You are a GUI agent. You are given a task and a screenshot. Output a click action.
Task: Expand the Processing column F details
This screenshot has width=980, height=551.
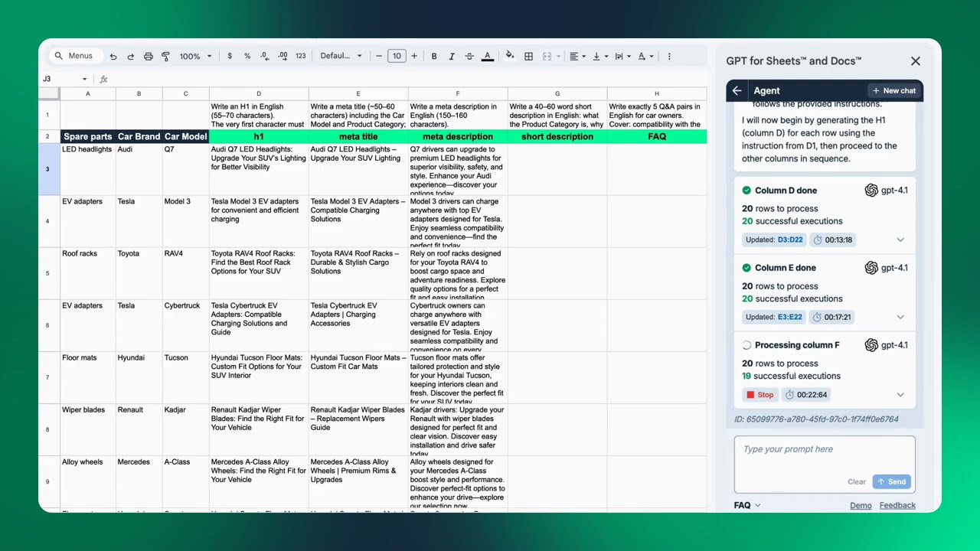[900, 395]
